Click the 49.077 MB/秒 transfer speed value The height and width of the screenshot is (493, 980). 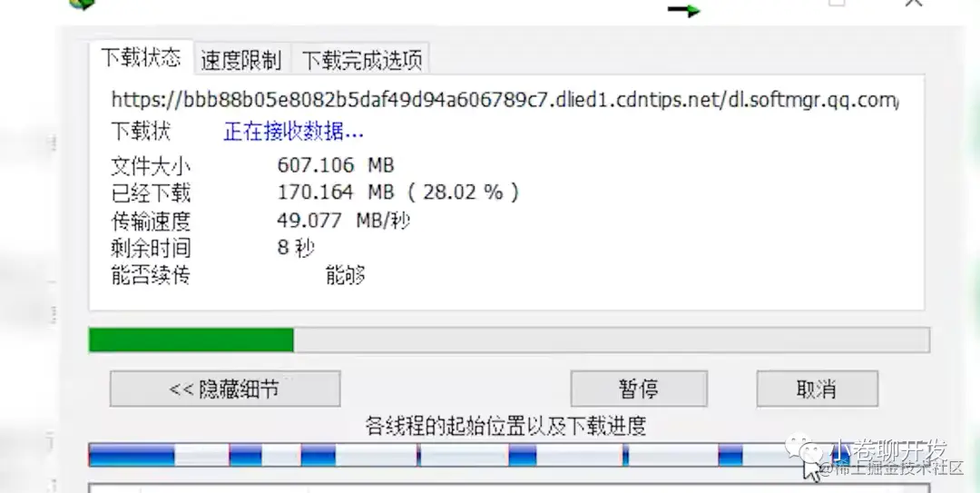(343, 221)
